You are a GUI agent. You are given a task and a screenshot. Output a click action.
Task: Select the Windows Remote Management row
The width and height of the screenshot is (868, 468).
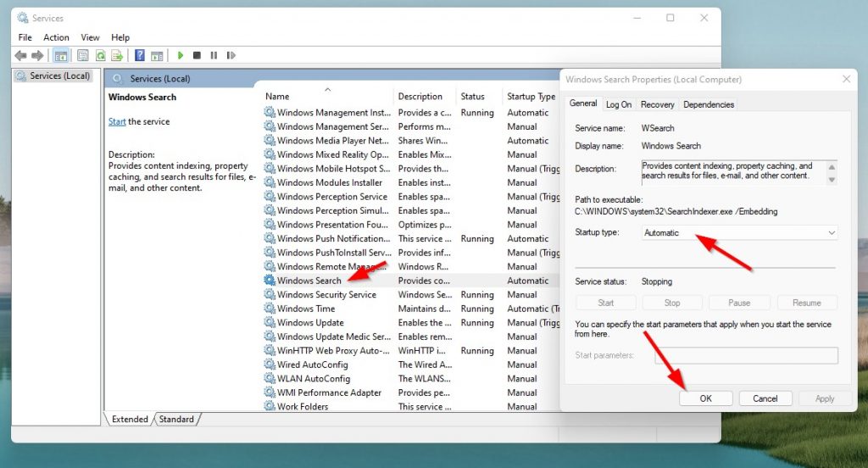(411, 266)
